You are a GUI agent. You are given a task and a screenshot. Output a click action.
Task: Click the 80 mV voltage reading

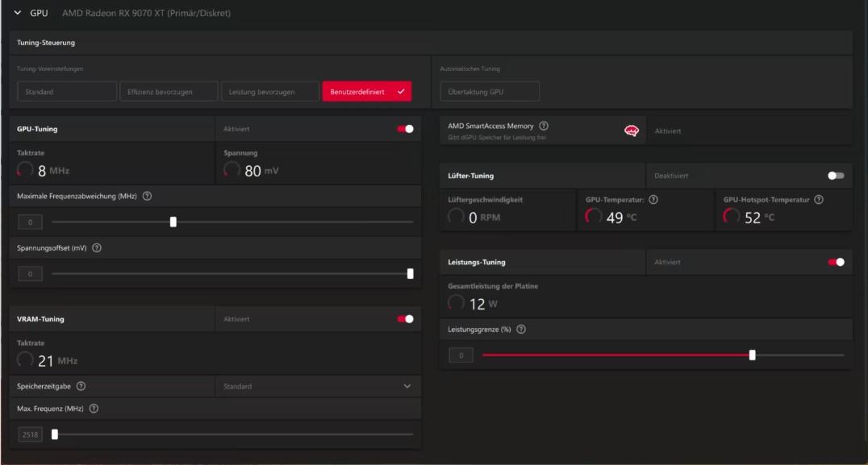261,171
